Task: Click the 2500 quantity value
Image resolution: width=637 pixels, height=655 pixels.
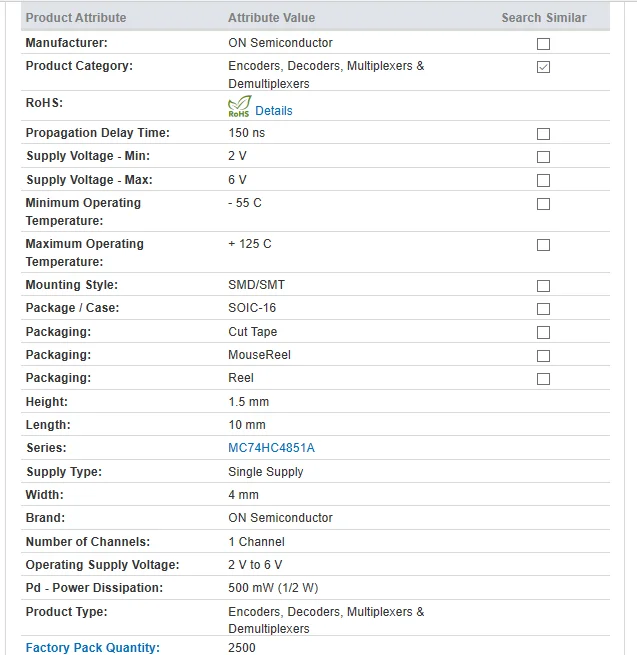Action: (242, 647)
